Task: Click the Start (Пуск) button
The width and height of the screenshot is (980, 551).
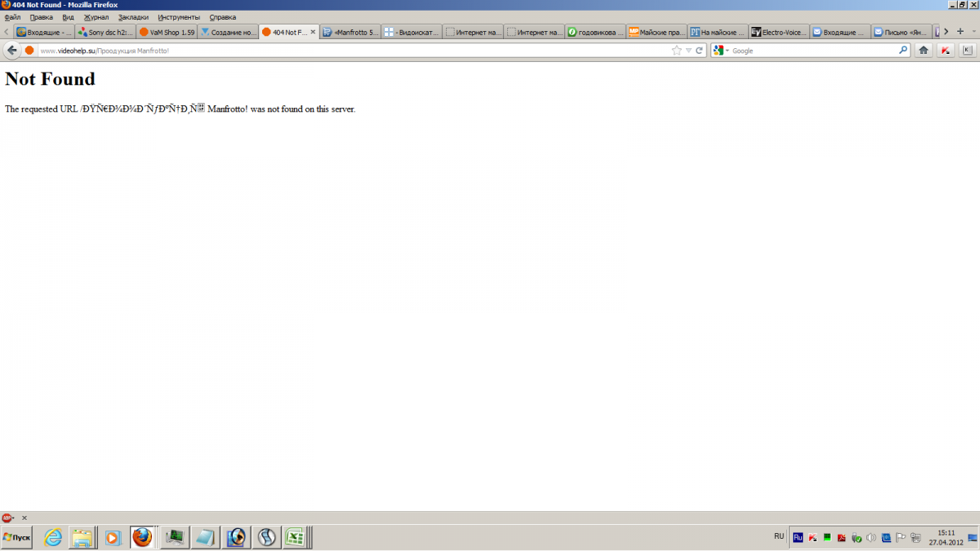Action: pyautogui.click(x=16, y=537)
